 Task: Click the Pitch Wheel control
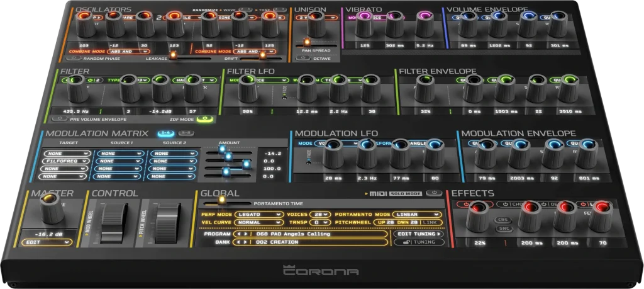point(167,224)
